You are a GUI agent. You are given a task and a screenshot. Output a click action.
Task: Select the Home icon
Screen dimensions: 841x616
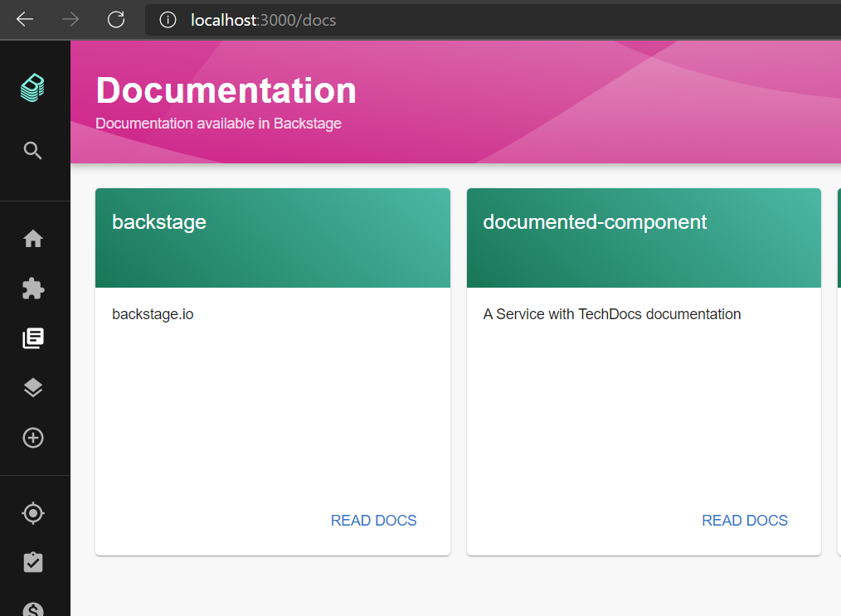[x=33, y=238]
